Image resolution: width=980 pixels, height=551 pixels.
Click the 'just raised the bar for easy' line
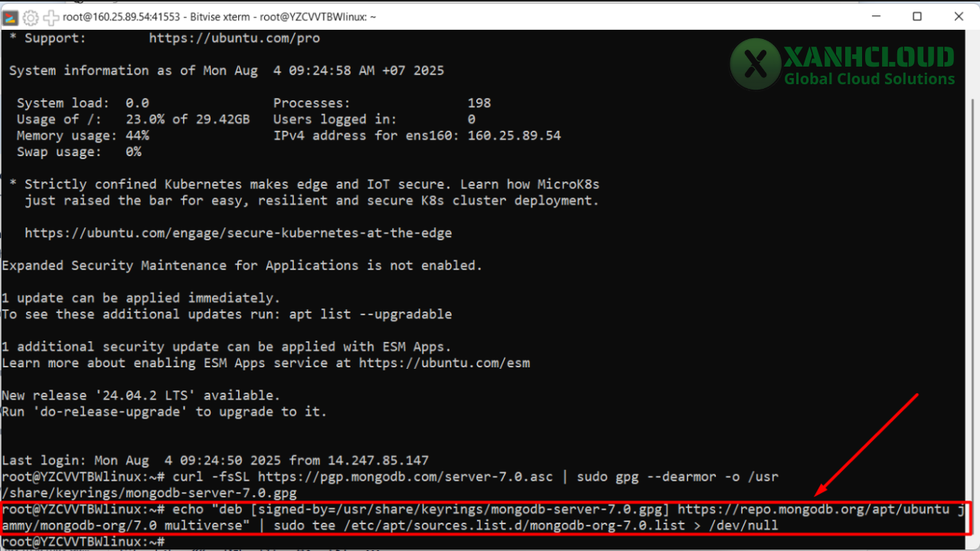click(312, 201)
